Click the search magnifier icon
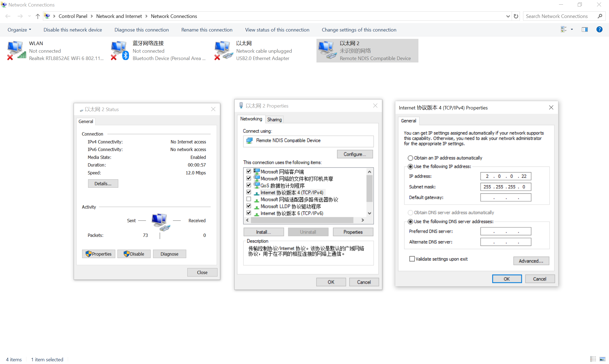The image size is (609, 364). [600, 16]
